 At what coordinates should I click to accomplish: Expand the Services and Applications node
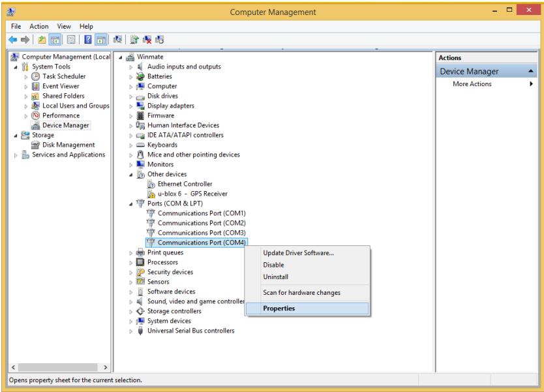(x=16, y=155)
